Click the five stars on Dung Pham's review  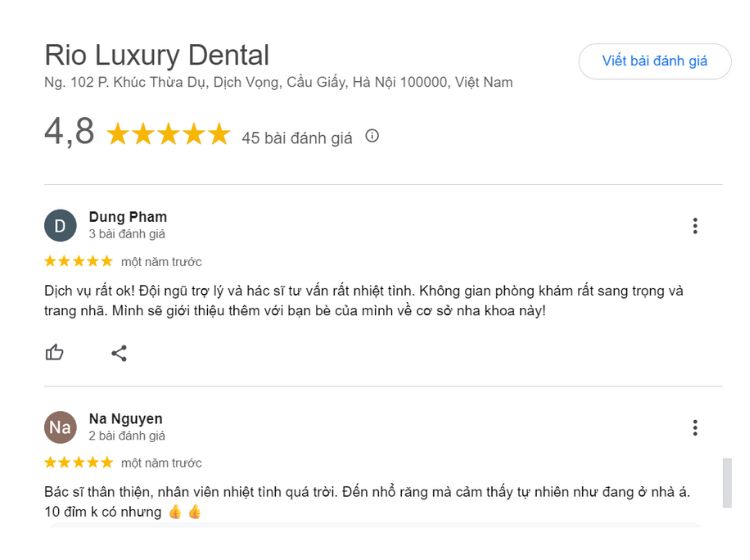click(x=78, y=261)
